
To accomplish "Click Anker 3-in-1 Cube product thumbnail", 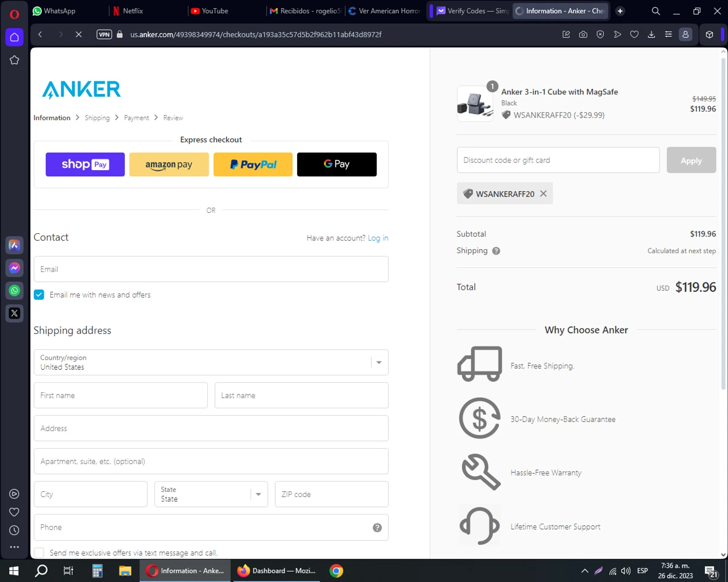I will pyautogui.click(x=475, y=103).
